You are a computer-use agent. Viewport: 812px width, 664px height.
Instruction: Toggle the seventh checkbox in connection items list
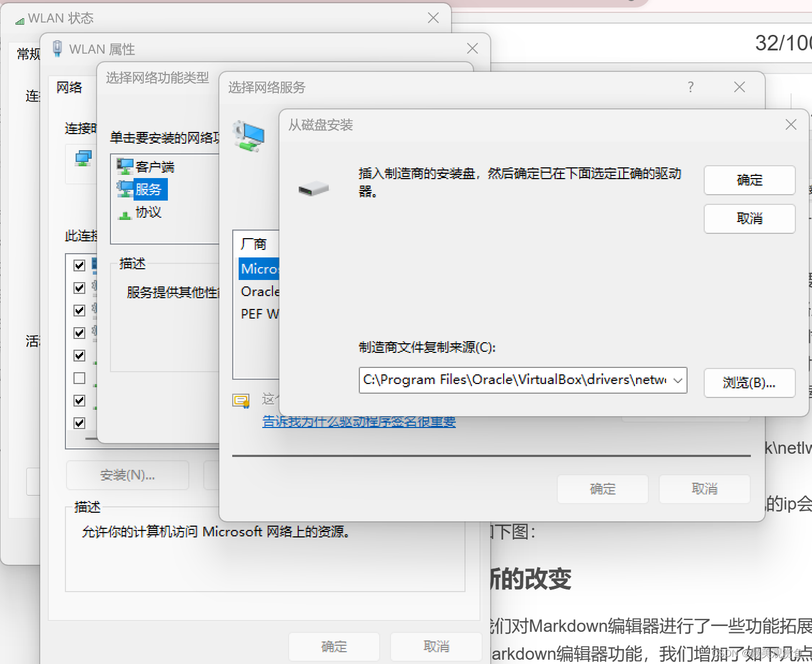click(79, 401)
